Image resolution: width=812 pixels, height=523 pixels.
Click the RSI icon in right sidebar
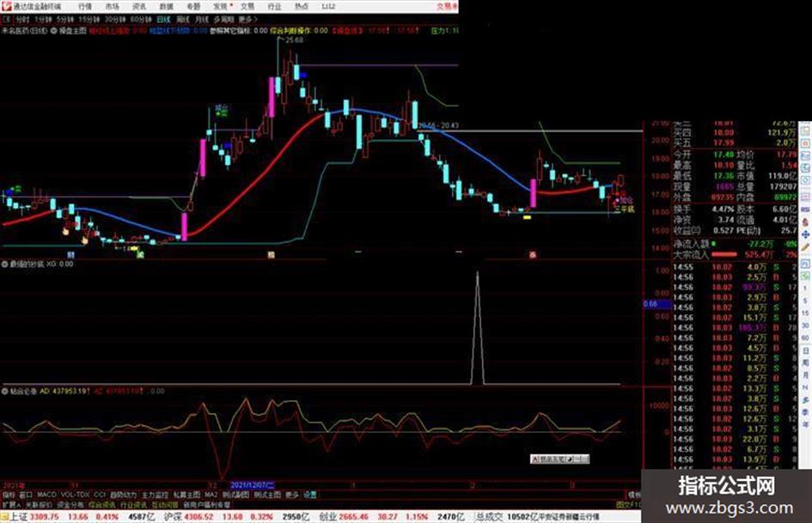click(x=805, y=210)
